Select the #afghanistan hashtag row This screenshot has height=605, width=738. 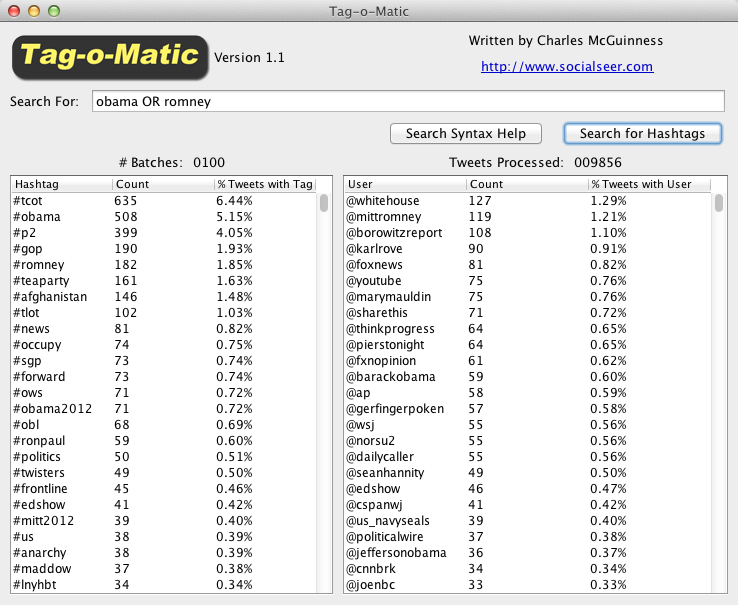pyautogui.click(x=164, y=297)
